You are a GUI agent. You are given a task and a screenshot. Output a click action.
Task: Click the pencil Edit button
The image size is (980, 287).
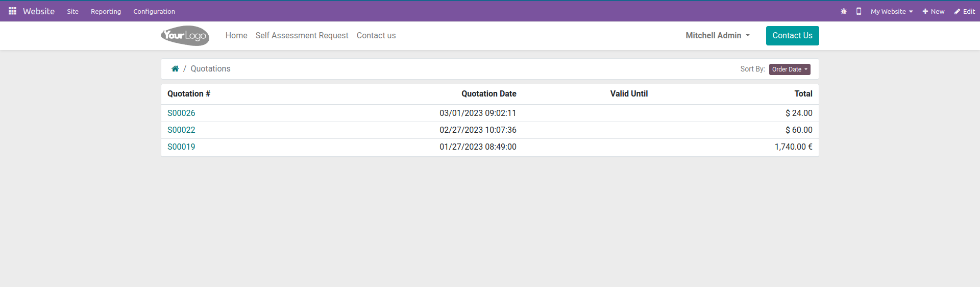[x=964, y=11]
